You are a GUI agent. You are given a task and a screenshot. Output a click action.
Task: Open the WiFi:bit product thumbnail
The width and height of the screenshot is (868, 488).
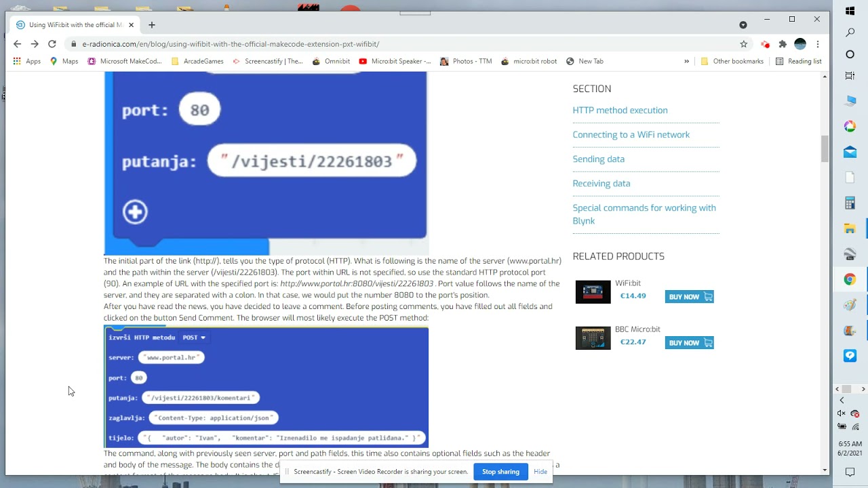[593, 292]
